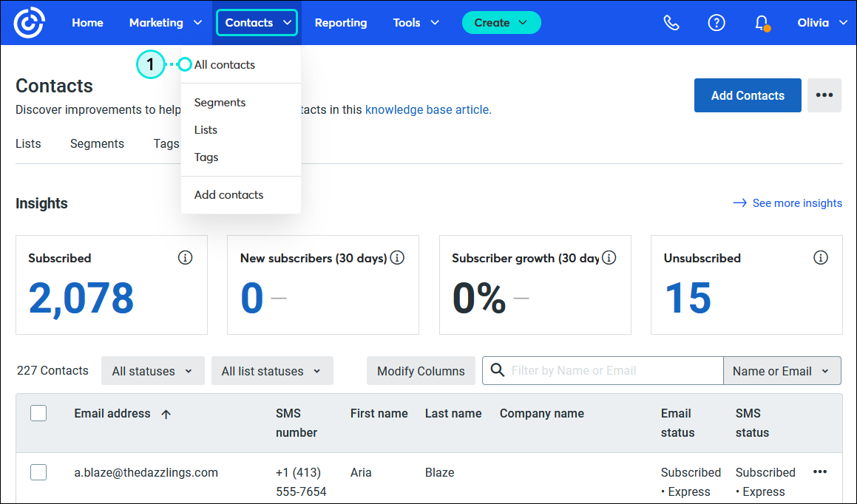
Task: Open the All list statuses dropdown
Action: tap(272, 370)
